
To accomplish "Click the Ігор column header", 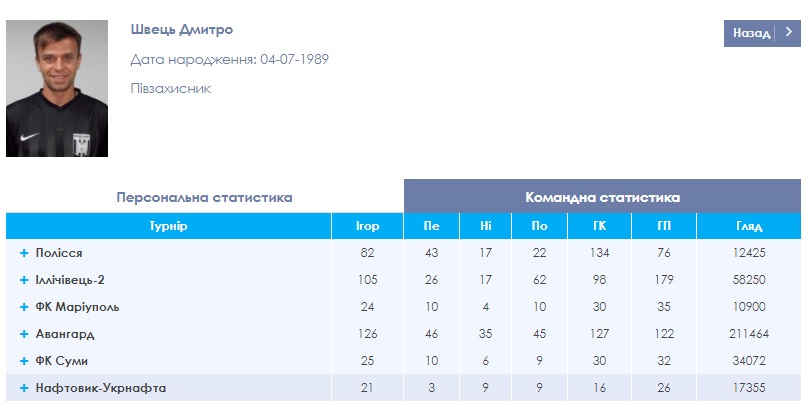I will point(367,226).
